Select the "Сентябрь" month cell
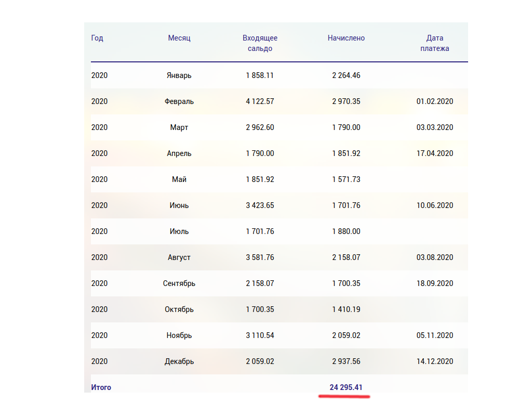 coord(179,283)
